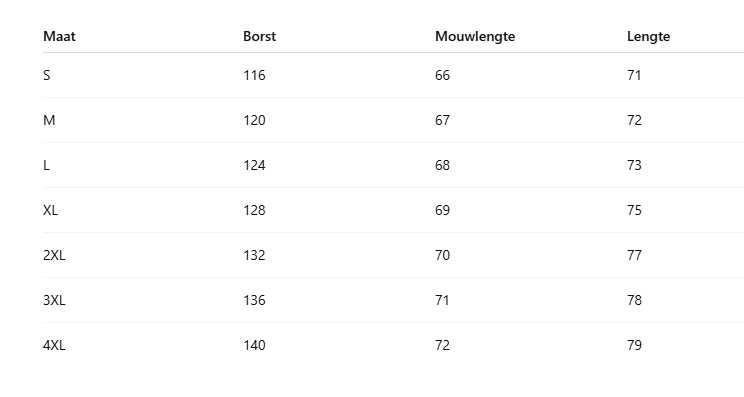
Task: Select the 4XL size row label
Action: pyautogui.click(x=54, y=346)
